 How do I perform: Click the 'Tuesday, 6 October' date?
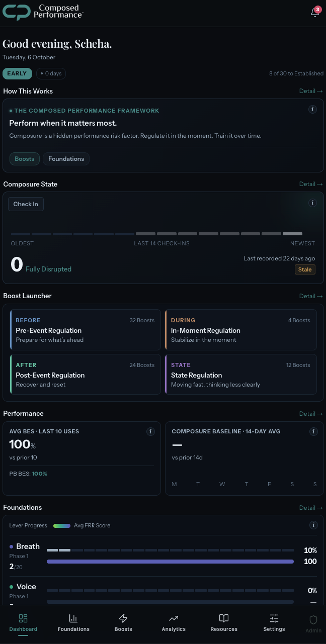point(29,57)
